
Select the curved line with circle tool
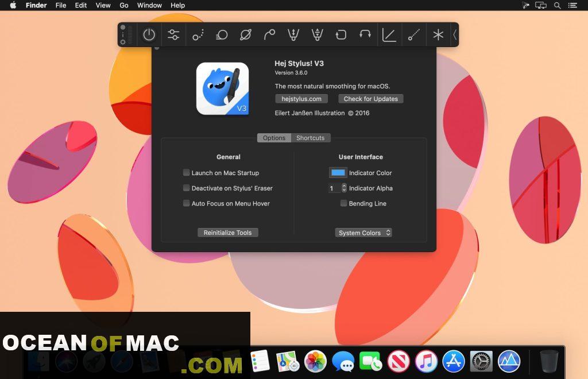pyautogui.click(x=270, y=35)
